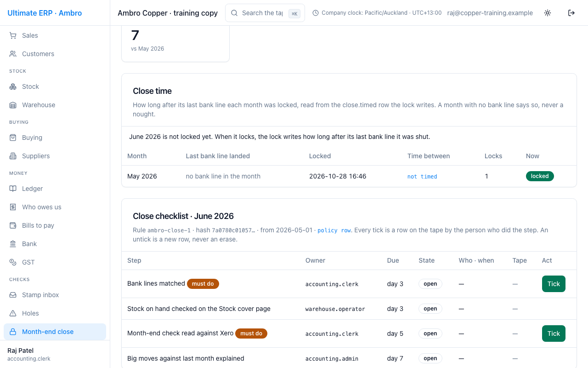Click the Suppliers building icon

tap(13, 156)
